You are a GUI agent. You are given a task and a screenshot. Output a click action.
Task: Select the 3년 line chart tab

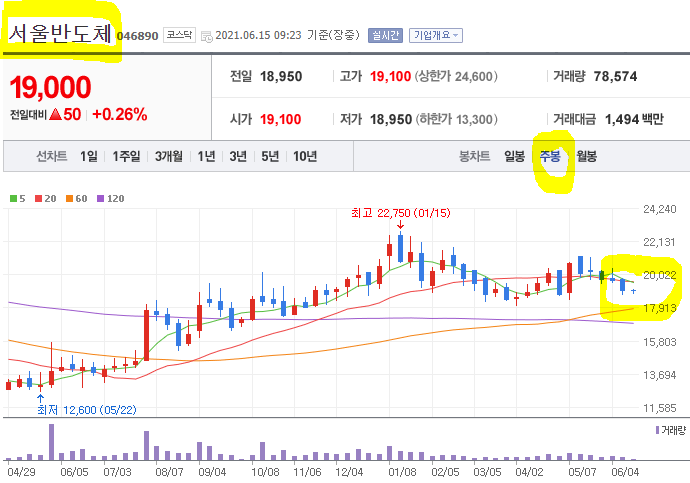pos(238,156)
